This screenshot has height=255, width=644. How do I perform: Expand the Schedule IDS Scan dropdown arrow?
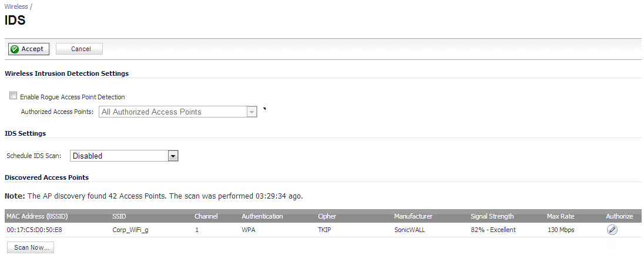[173, 156]
